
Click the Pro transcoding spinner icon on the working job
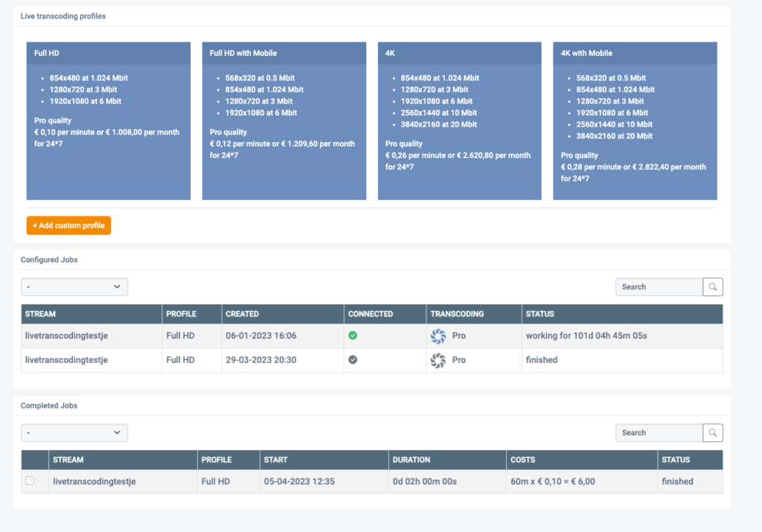(x=438, y=336)
